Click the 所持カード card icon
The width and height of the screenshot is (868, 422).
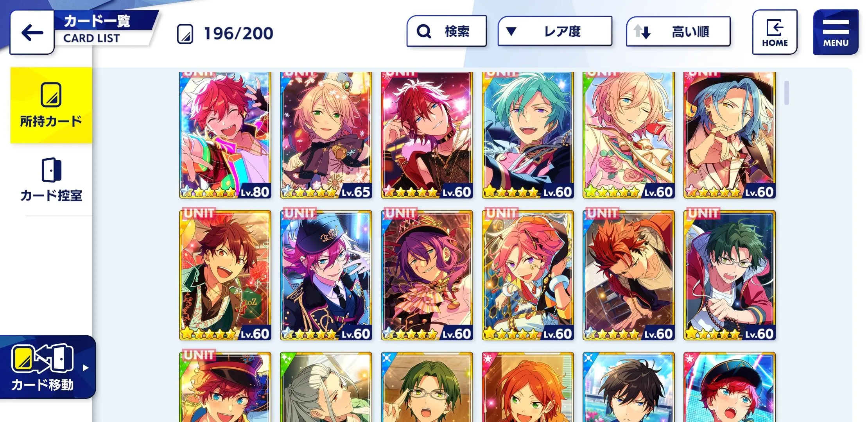(x=51, y=95)
